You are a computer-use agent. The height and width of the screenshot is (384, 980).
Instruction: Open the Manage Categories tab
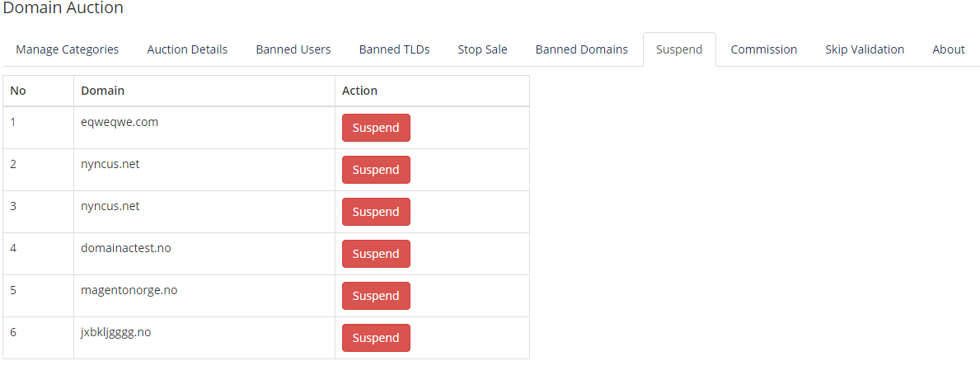coord(68,49)
